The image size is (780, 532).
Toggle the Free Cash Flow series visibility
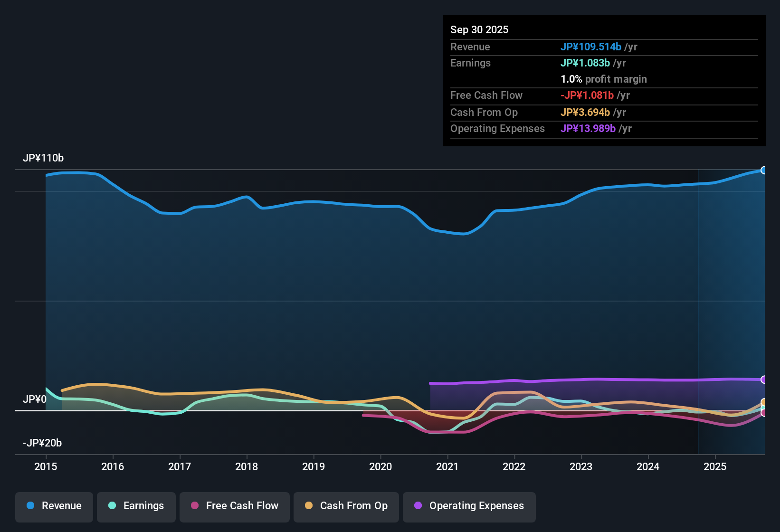click(234, 506)
